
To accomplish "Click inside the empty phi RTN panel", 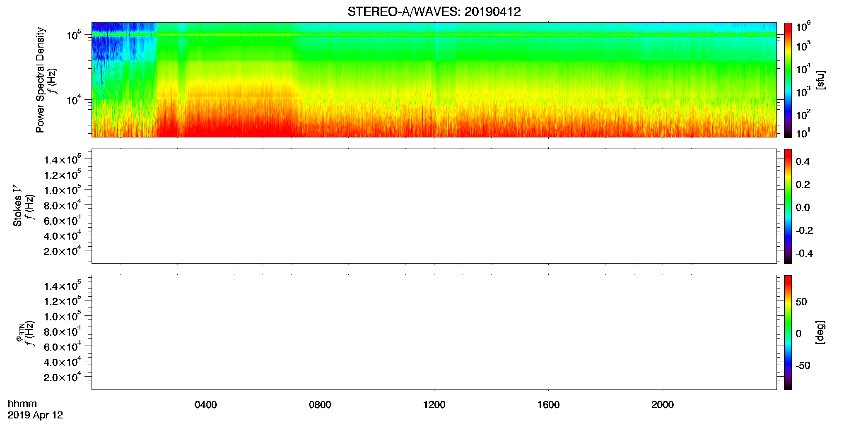I will pyautogui.click(x=434, y=332).
